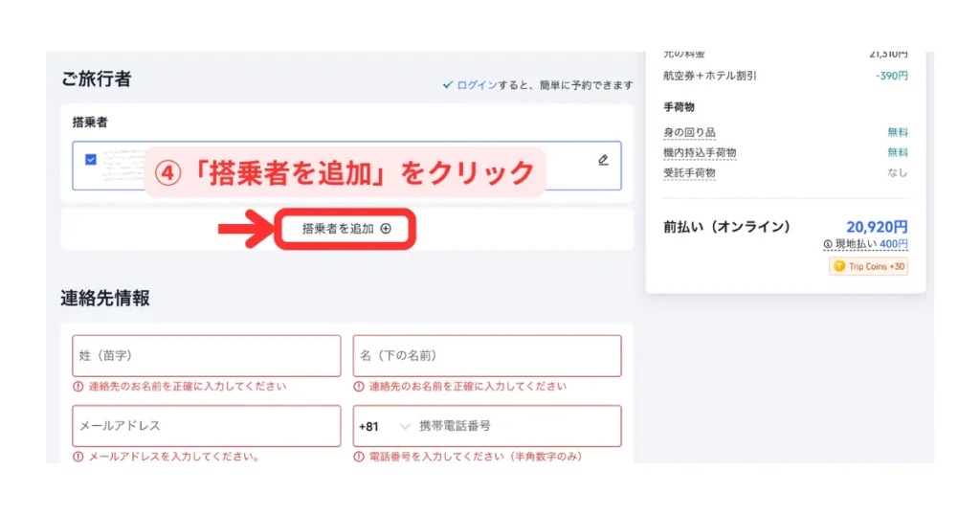This screenshot has height=515, width=980.
Task: Show details for 受託手荷物
Action: [x=689, y=173]
